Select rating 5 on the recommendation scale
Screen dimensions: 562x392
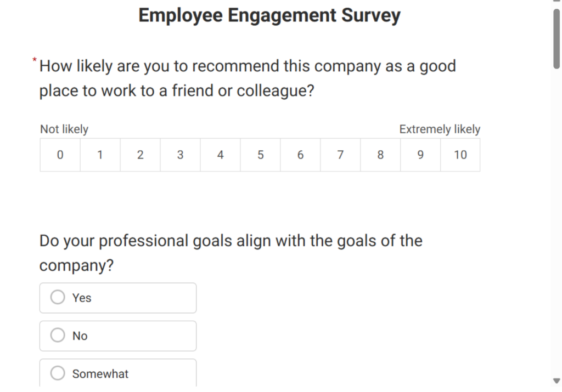[260, 155]
